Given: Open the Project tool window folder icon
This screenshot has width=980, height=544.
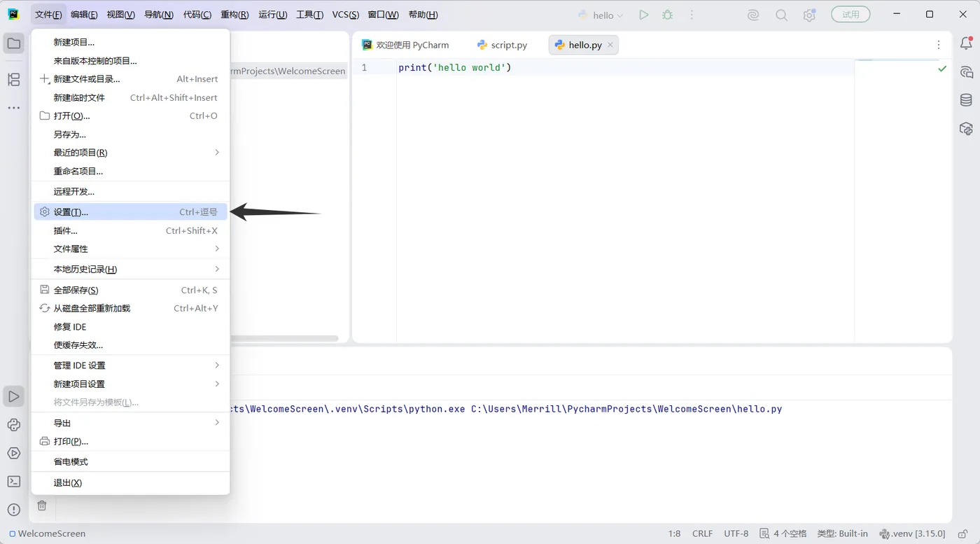Looking at the screenshot, I should coord(14,43).
